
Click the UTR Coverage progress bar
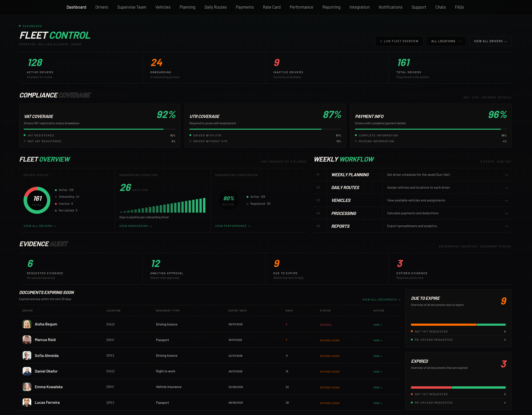coord(265,129)
